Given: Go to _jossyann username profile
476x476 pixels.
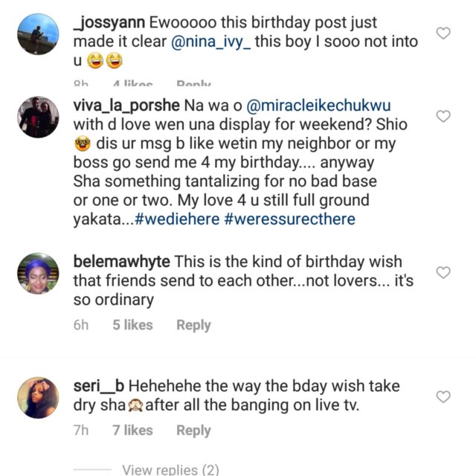Looking at the screenshot, I should [x=106, y=24].
